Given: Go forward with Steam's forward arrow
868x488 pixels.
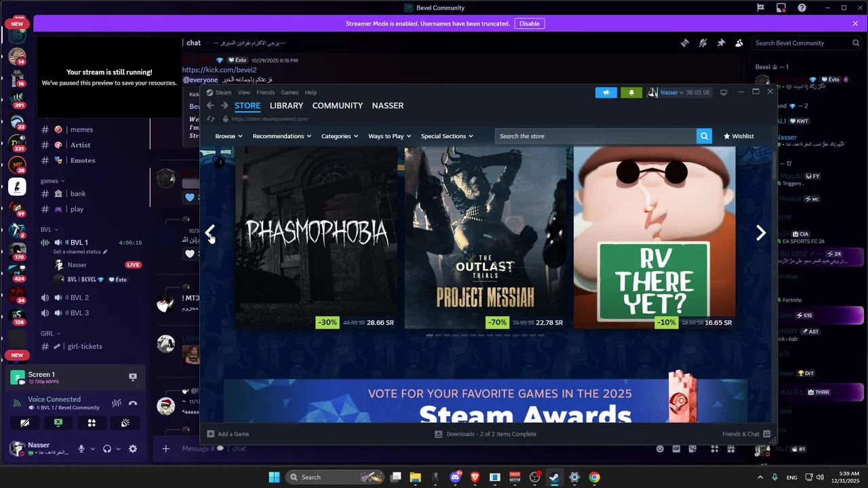Looking at the screenshot, I should click(224, 106).
